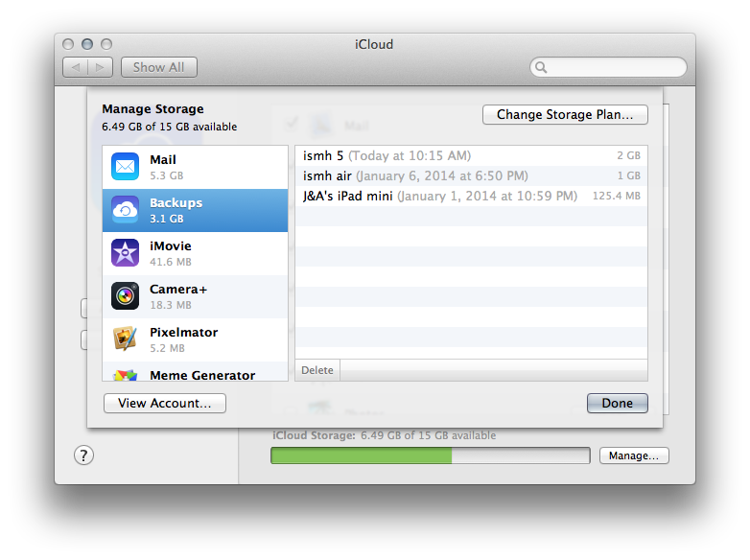Click the Done button
750x560 pixels.
tap(617, 403)
